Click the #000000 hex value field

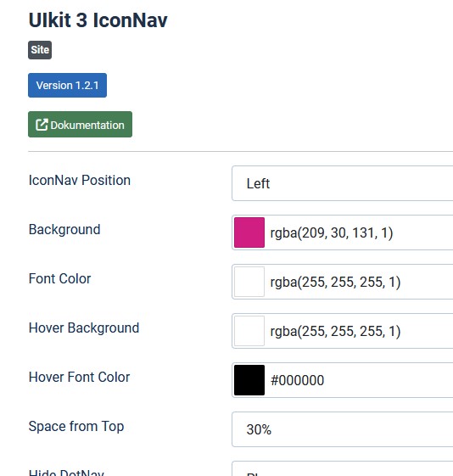click(x=360, y=380)
